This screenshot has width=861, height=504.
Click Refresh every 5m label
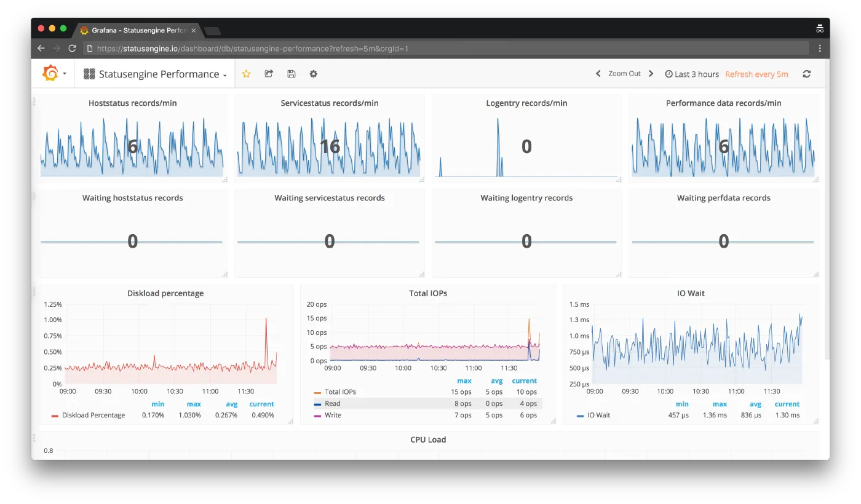756,74
